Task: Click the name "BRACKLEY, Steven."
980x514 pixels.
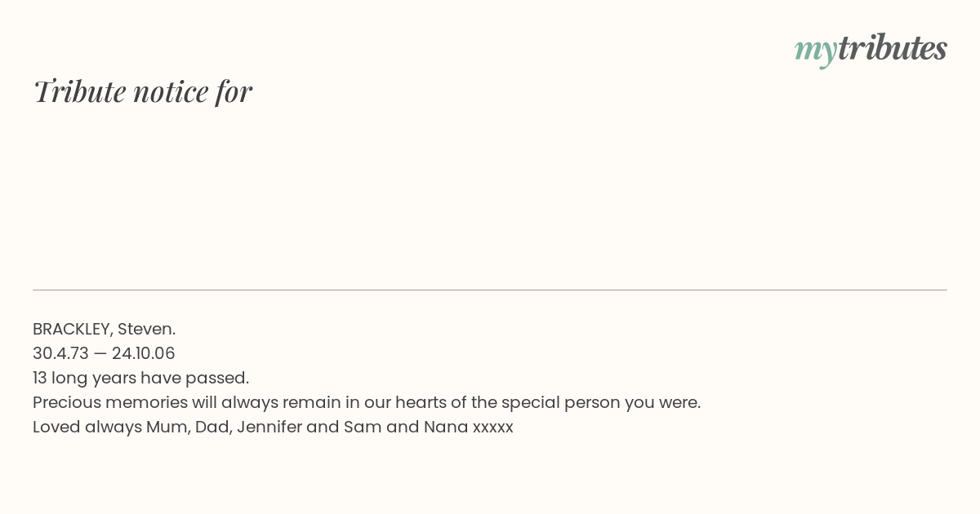Action: (x=105, y=329)
